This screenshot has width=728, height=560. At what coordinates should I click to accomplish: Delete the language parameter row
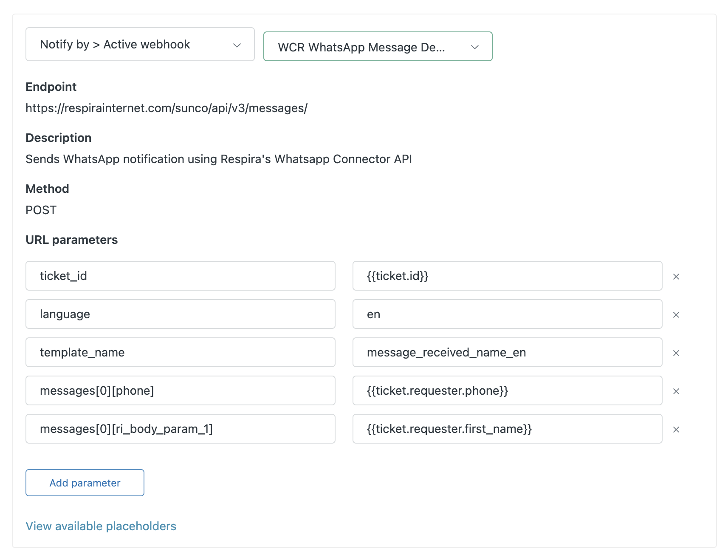click(676, 315)
